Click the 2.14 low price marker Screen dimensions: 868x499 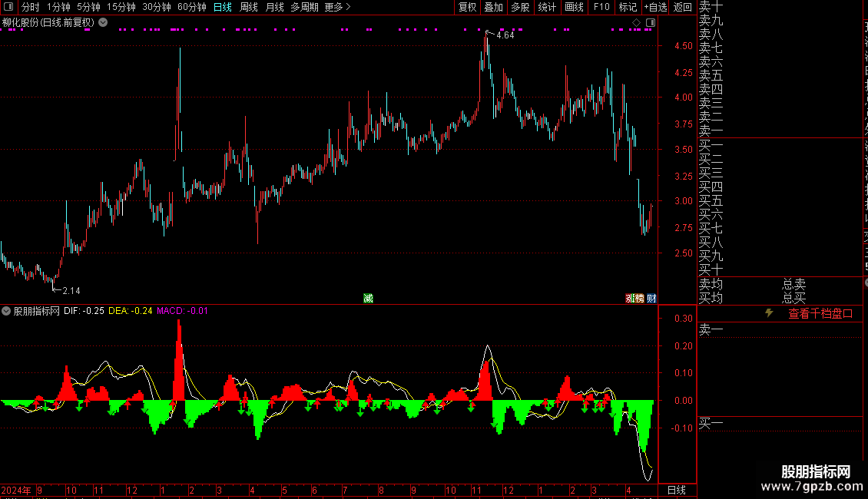pos(71,290)
